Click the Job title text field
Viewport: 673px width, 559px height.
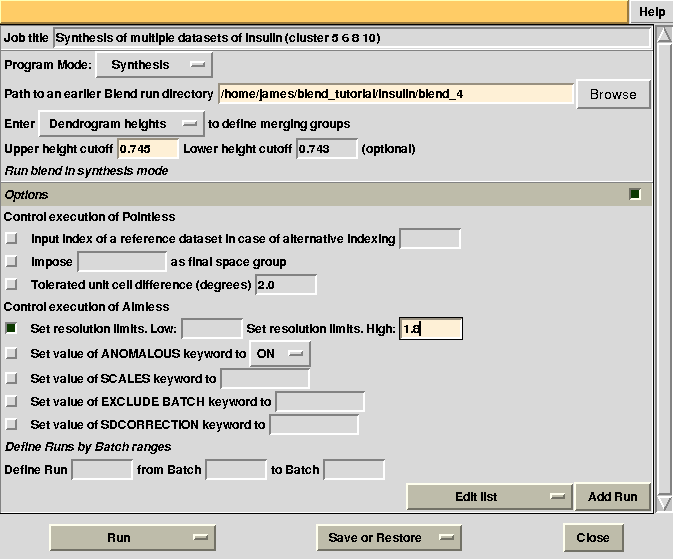click(x=350, y=38)
